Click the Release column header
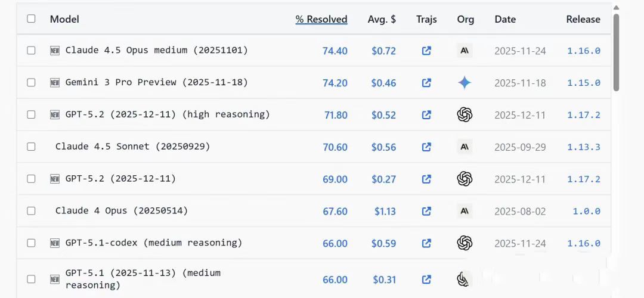Image resolution: width=644 pixels, height=298 pixels. pyautogui.click(x=583, y=19)
